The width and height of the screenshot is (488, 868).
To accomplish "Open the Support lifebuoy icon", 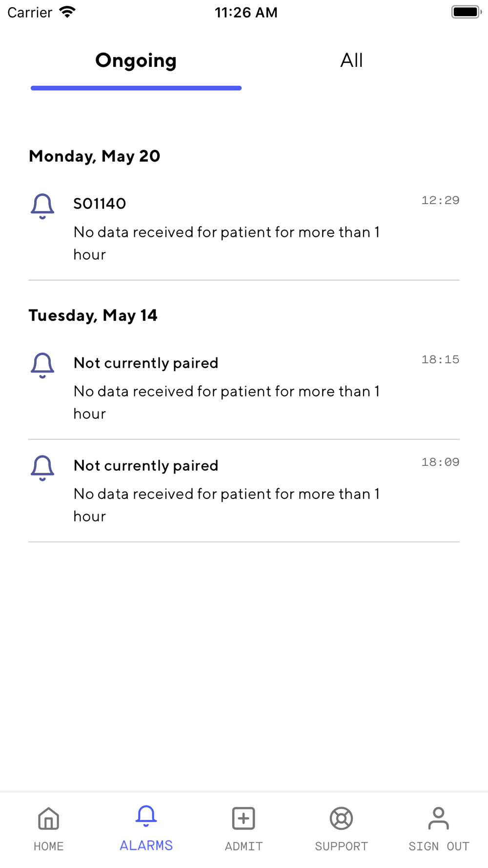I will point(341,819).
